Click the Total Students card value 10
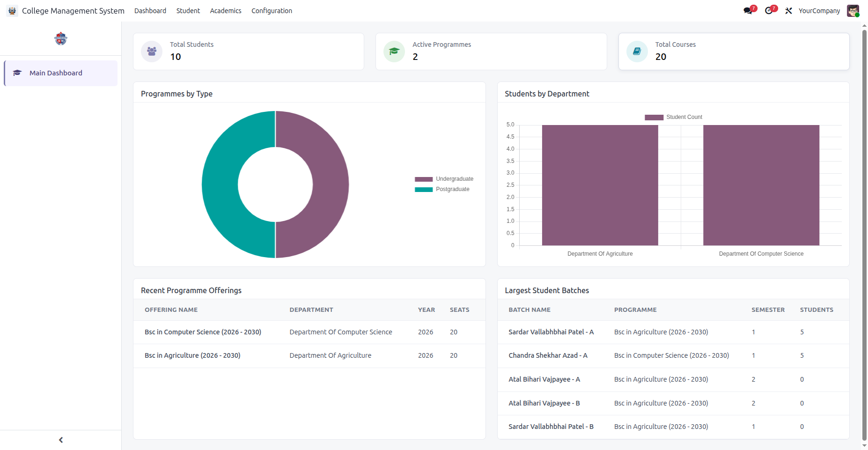868x450 pixels. coord(176,57)
